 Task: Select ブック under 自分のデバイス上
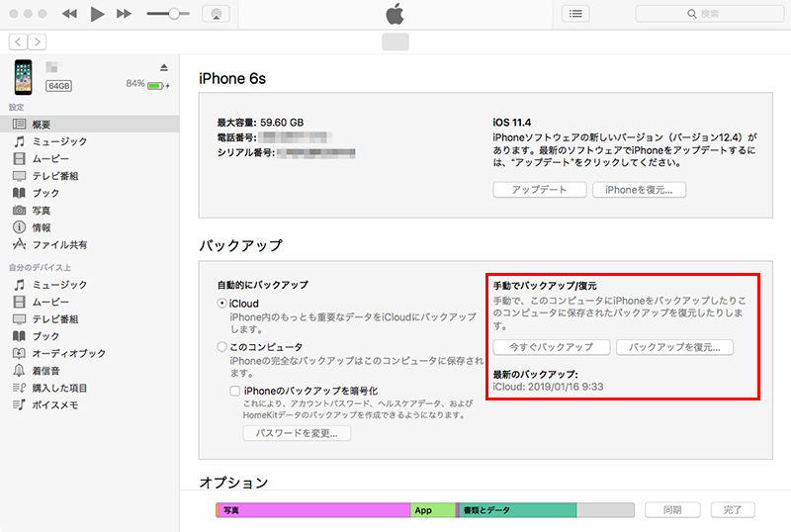(89, 336)
